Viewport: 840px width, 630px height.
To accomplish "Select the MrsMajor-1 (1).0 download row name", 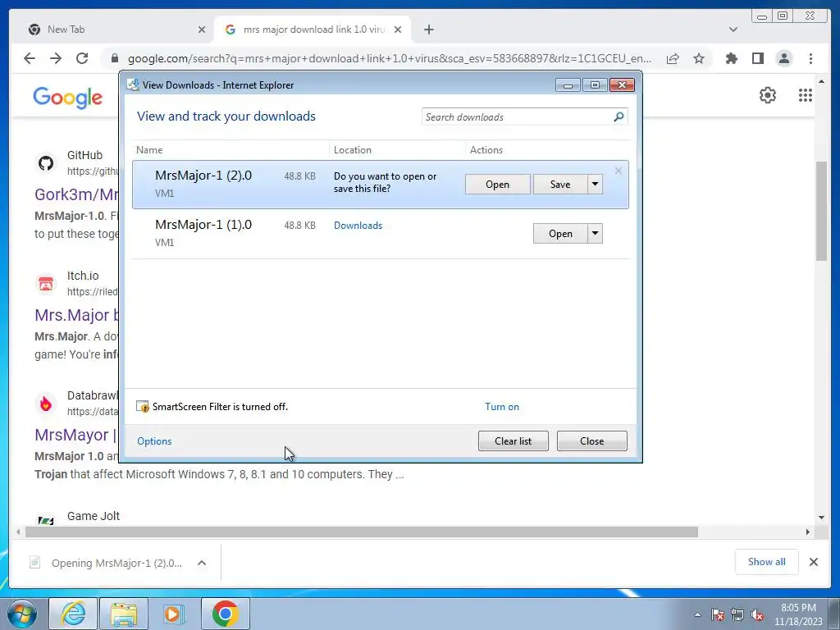I will 203,225.
